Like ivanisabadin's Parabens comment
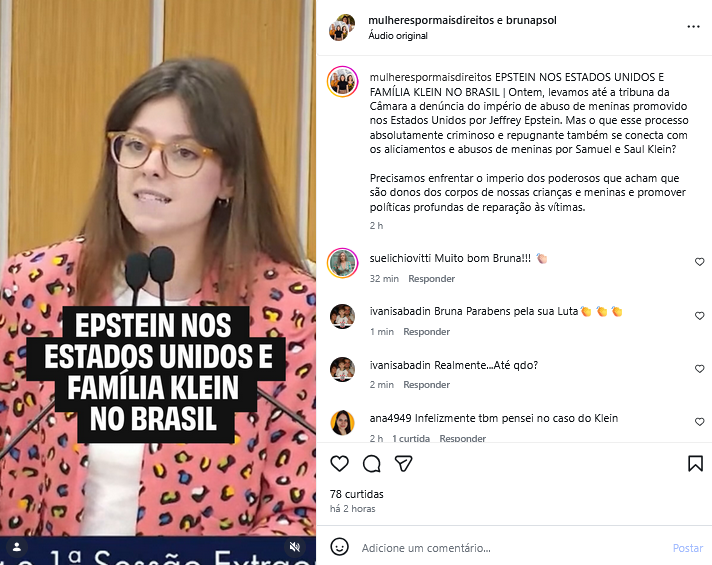712x565 pixels. tap(699, 316)
